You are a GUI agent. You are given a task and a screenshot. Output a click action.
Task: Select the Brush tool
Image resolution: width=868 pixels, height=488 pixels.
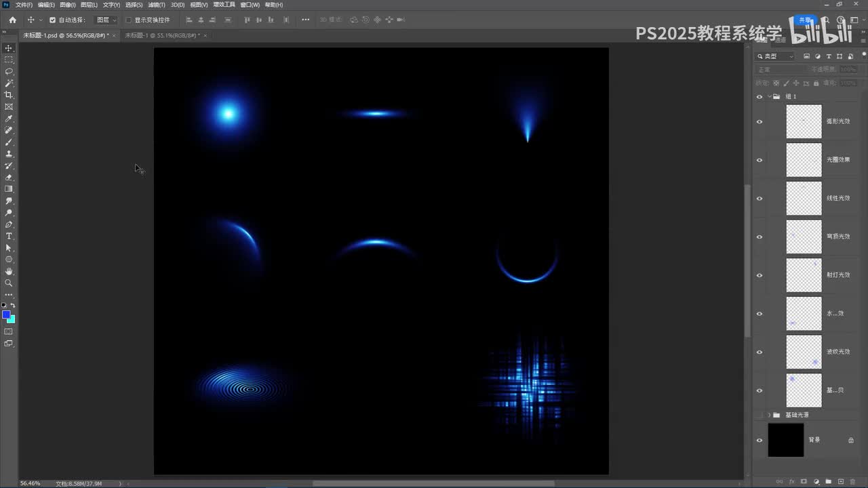click(9, 142)
